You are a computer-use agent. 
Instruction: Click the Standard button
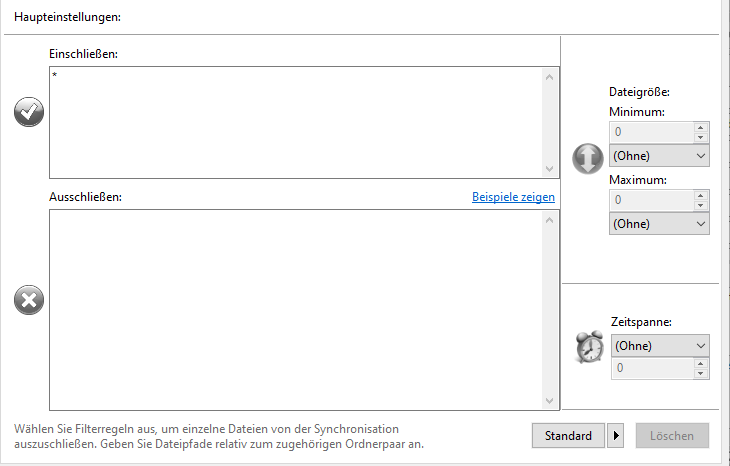click(568, 436)
